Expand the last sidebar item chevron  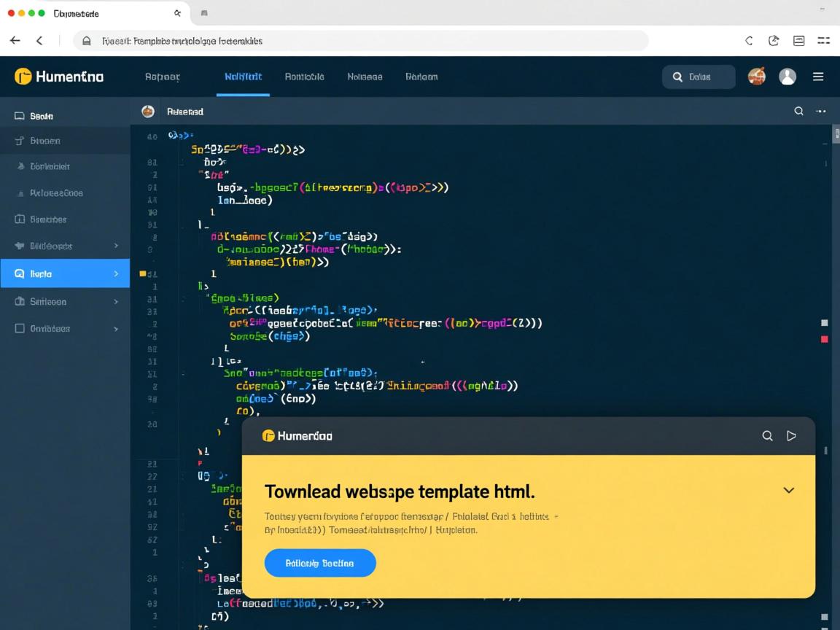click(x=116, y=329)
